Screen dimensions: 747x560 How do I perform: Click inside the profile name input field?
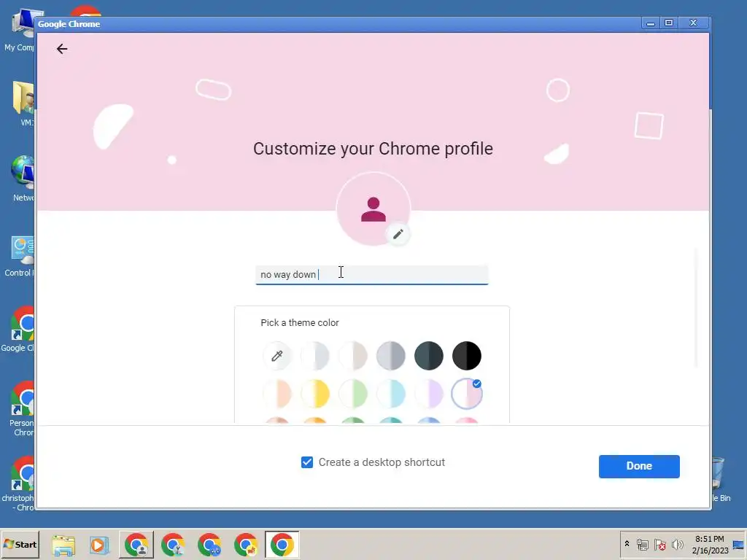pos(372,275)
